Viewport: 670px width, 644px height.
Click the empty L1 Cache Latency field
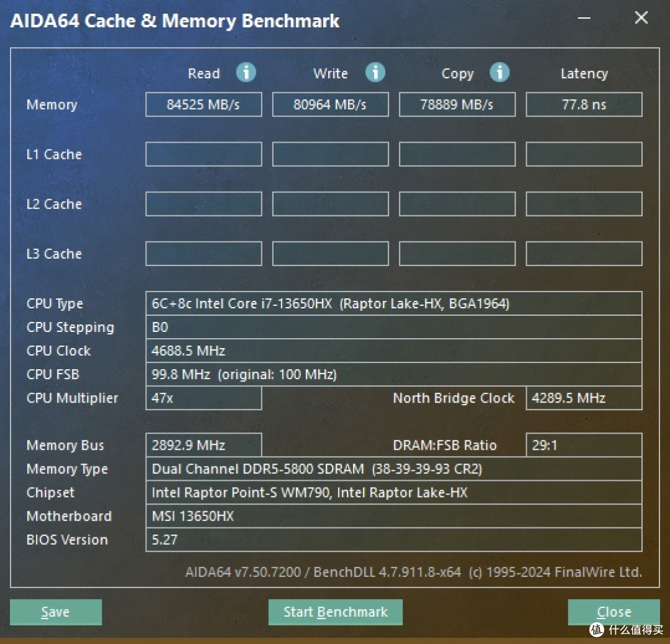pos(584,154)
